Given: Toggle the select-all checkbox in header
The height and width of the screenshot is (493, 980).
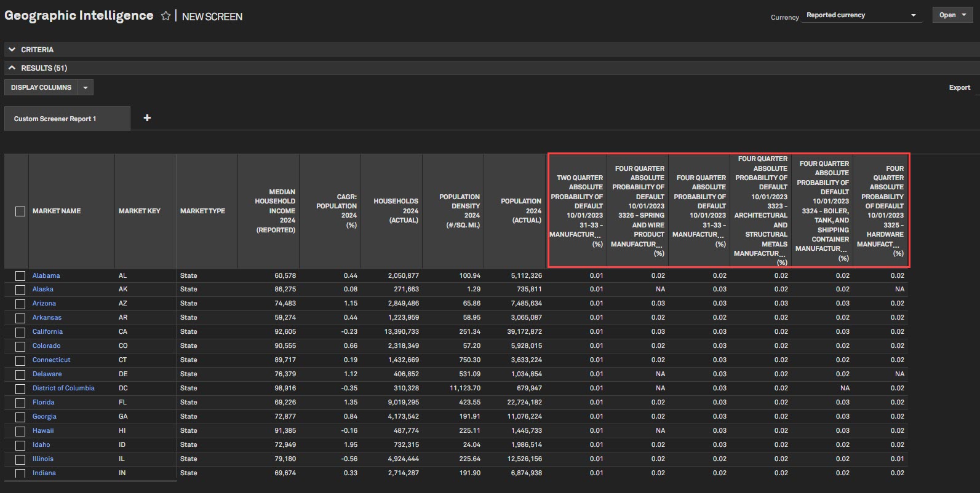Looking at the screenshot, I should coord(20,211).
